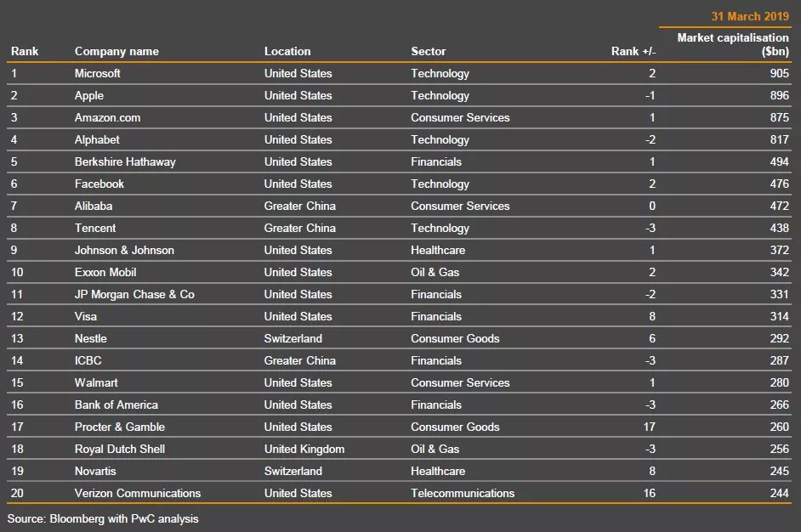Click the market cap value '896'
Viewport: 801px width, 532px height.
[x=779, y=95]
